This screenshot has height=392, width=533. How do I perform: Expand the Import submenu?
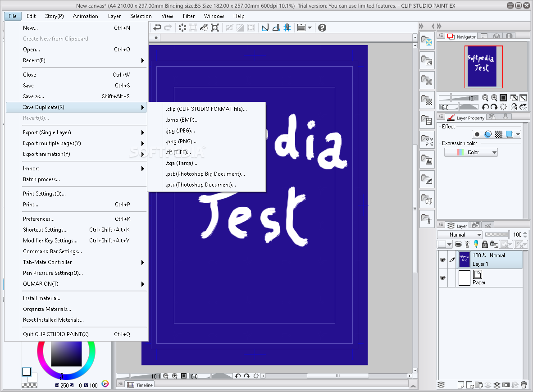coord(76,169)
